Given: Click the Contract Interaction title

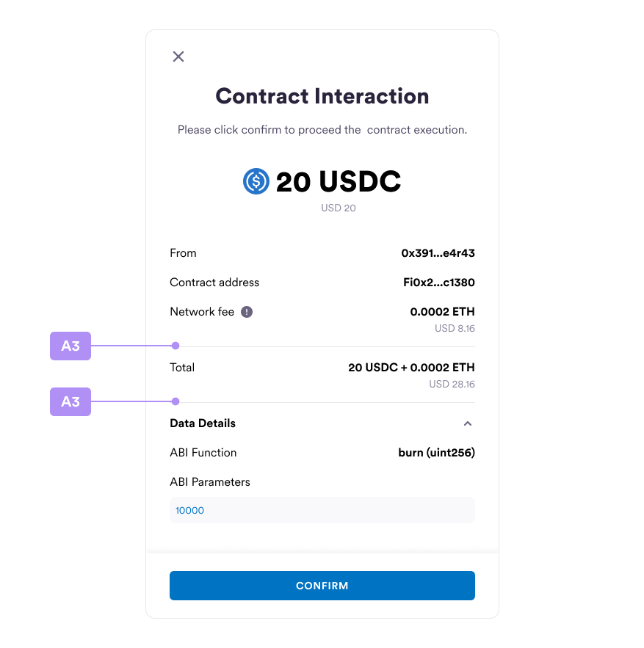Looking at the screenshot, I should point(322,96).
